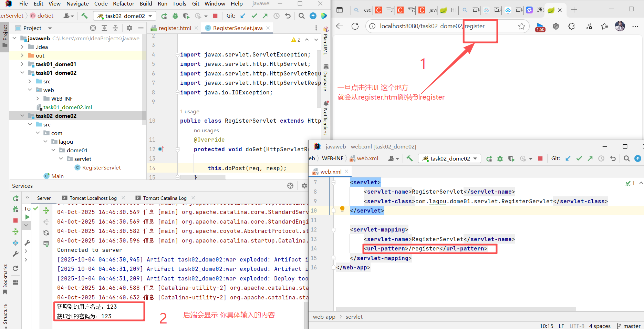The image size is (644, 329).
Task: Toggle the Project vertical tool window tab
Action: coord(5,36)
